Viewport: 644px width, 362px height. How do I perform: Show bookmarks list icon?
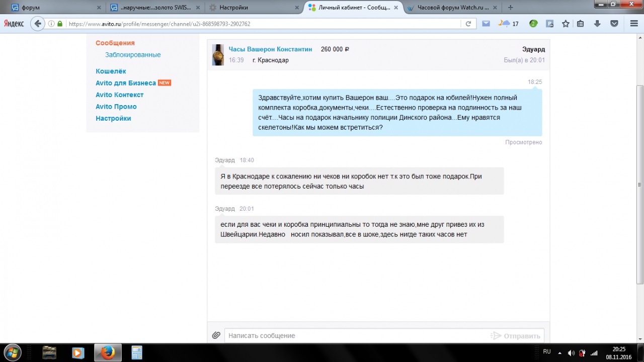click(x=581, y=24)
